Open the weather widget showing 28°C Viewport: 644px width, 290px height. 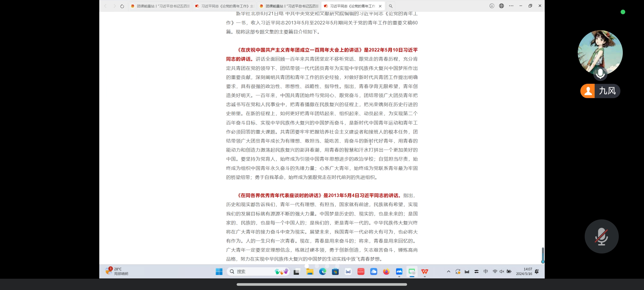(117, 271)
